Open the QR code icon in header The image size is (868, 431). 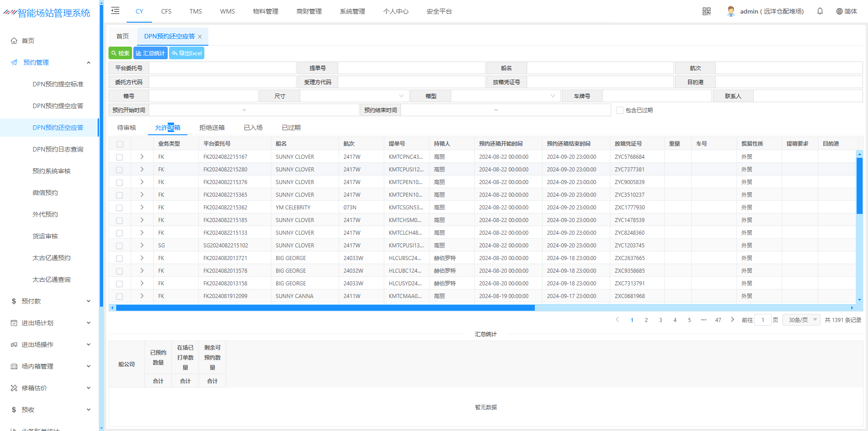(707, 11)
